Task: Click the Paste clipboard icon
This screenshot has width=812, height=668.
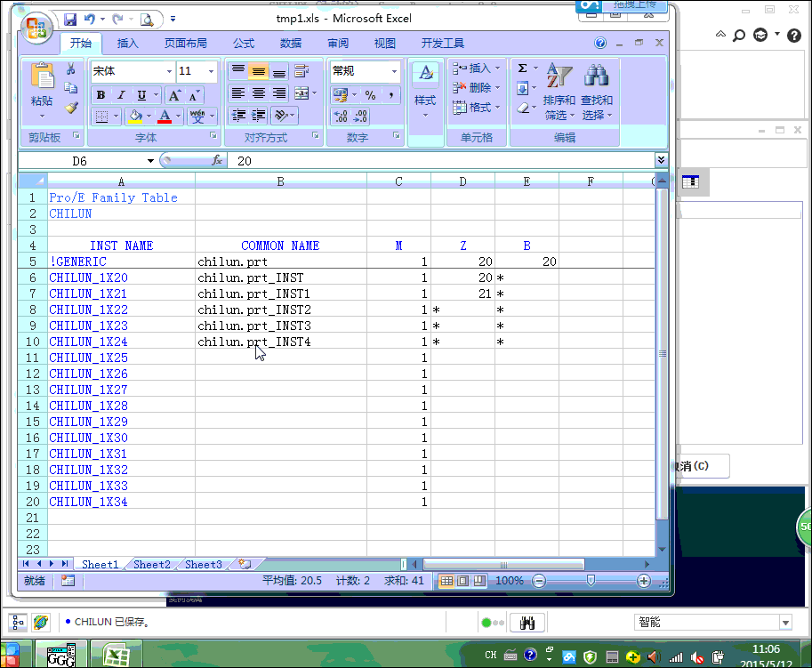Action: point(42,76)
